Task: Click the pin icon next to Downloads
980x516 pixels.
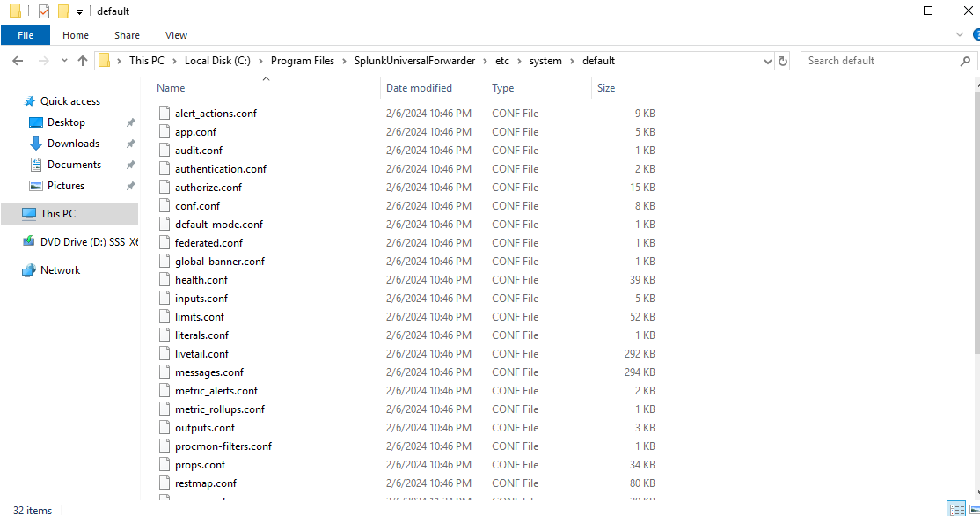Action: click(x=130, y=144)
